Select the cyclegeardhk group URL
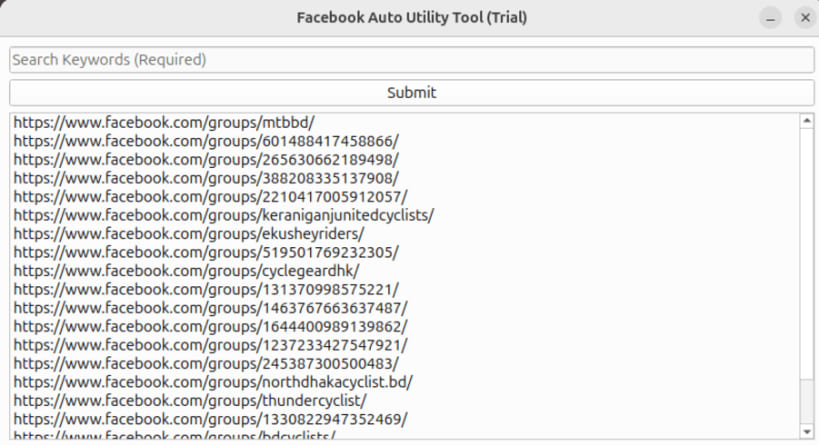Viewport: 819px width, 445px height. [186, 271]
